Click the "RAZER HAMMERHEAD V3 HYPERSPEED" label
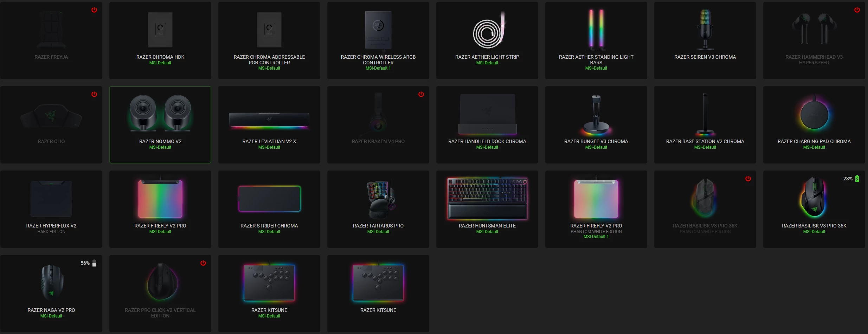Screen dimensions: 868x334 (814, 60)
